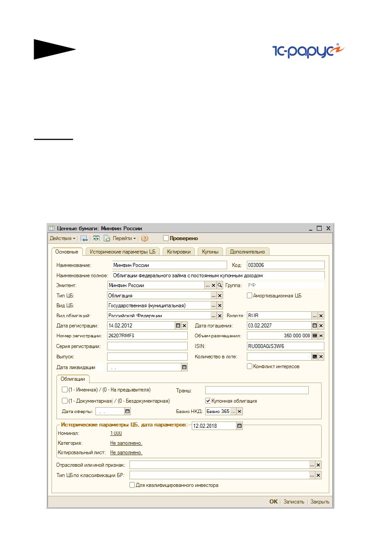Viewport: 392px width, 555px height.
Task: Open calculator for Количество в лоте
Action: coord(315,357)
